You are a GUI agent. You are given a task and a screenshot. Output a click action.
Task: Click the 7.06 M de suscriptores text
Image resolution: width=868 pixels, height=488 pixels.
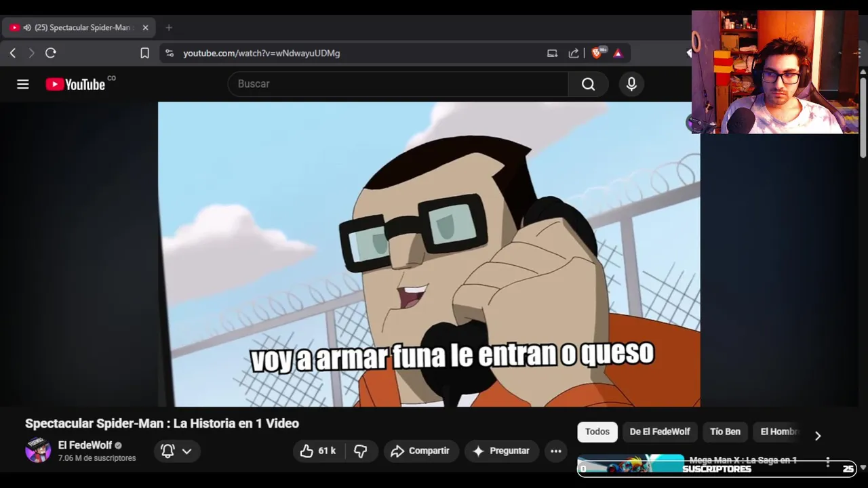tap(97, 458)
